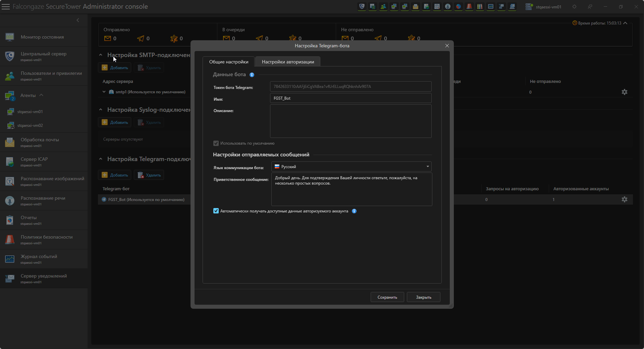
Task: Click the Сохранить button
Action: click(387, 297)
